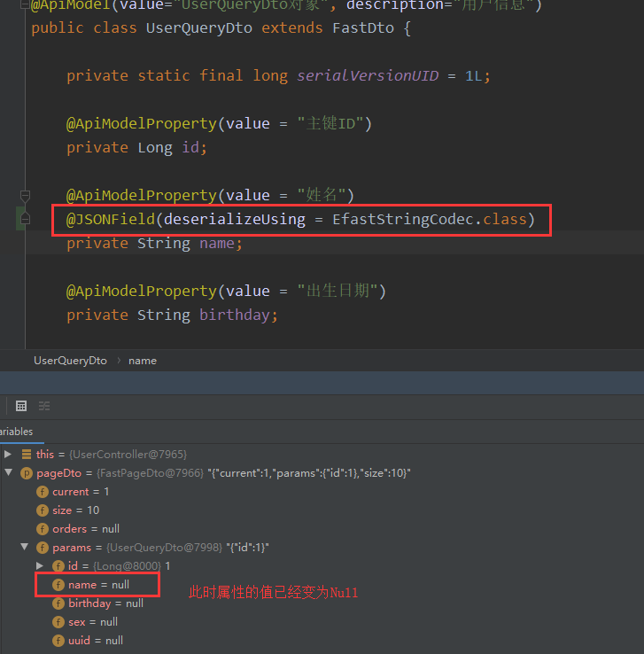The height and width of the screenshot is (654, 644).
Task: Click the {Long@8000} value text
Action: pyautogui.click(x=128, y=566)
